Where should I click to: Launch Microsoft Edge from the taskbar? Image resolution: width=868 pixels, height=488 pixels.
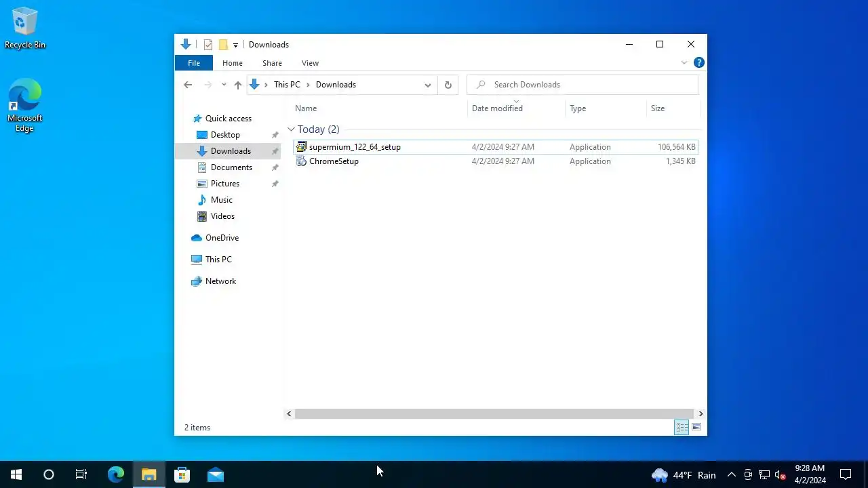116,474
